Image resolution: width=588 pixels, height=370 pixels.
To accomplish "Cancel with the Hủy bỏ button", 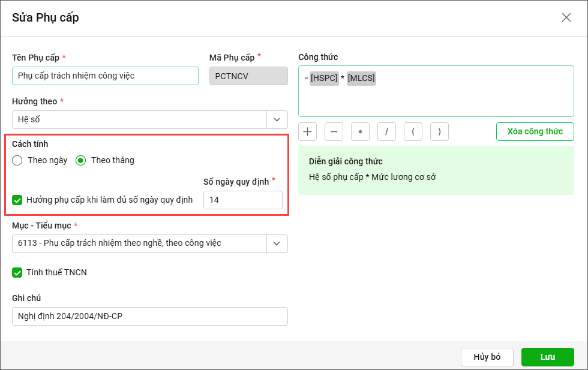I will tap(487, 357).
